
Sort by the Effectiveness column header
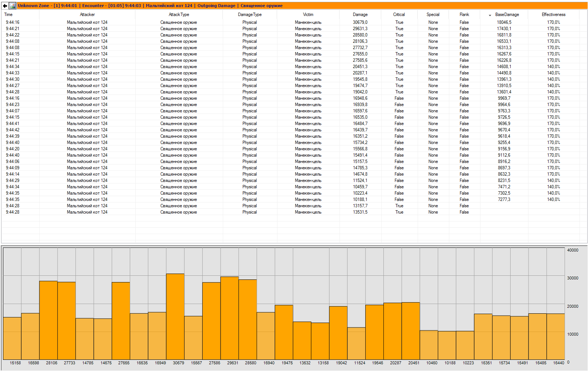point(553,15)
